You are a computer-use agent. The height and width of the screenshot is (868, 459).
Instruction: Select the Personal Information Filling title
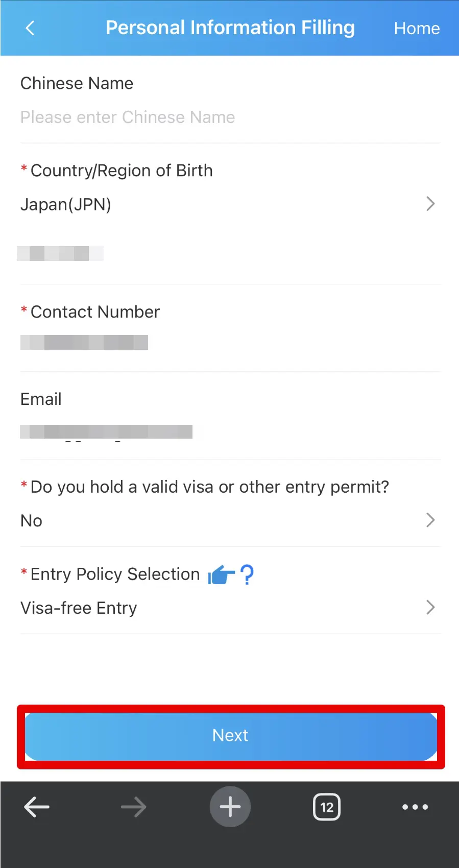(230, 28)
